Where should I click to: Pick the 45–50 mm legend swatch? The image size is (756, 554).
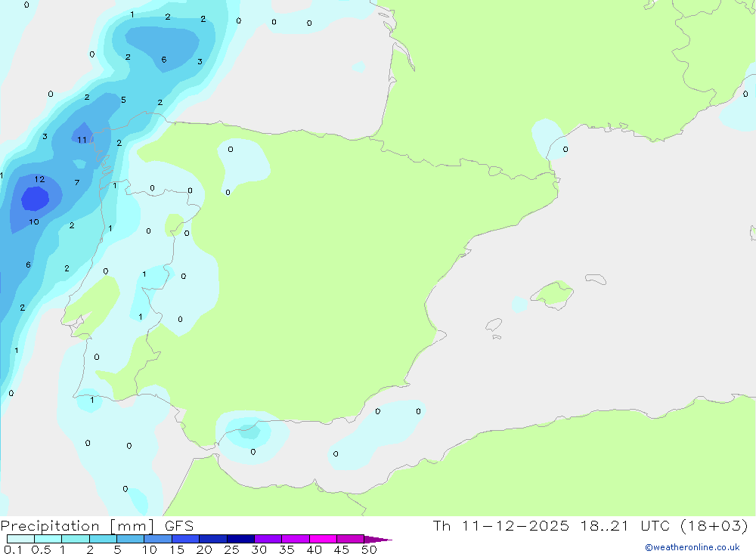(351, 539)
